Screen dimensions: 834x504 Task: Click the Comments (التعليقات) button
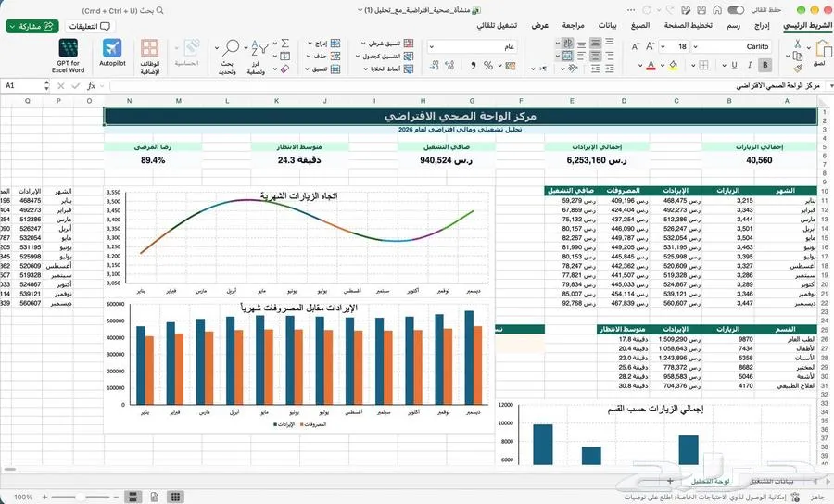click(90, 26)
